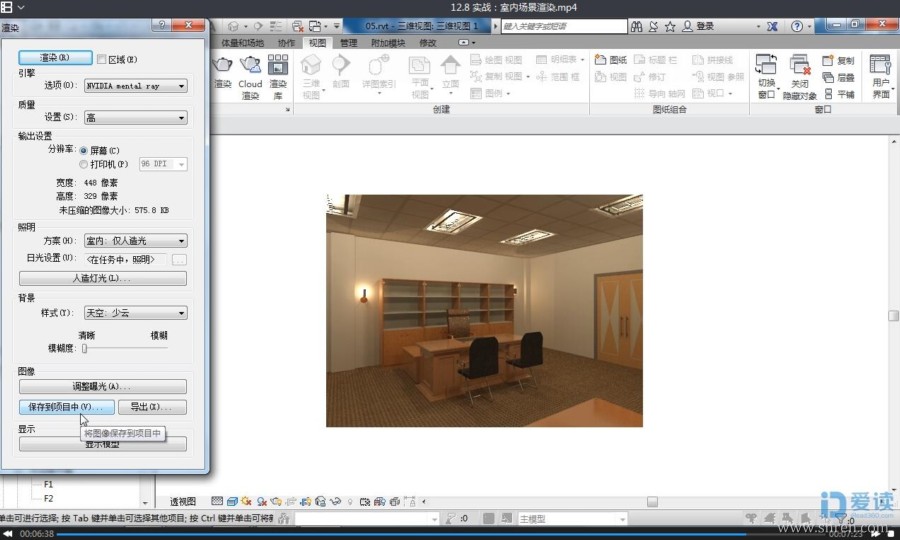The height and width of the screenshot is (540, 900).
Task: Click the Callout (详图索引) icon
Action: [379, 65]
